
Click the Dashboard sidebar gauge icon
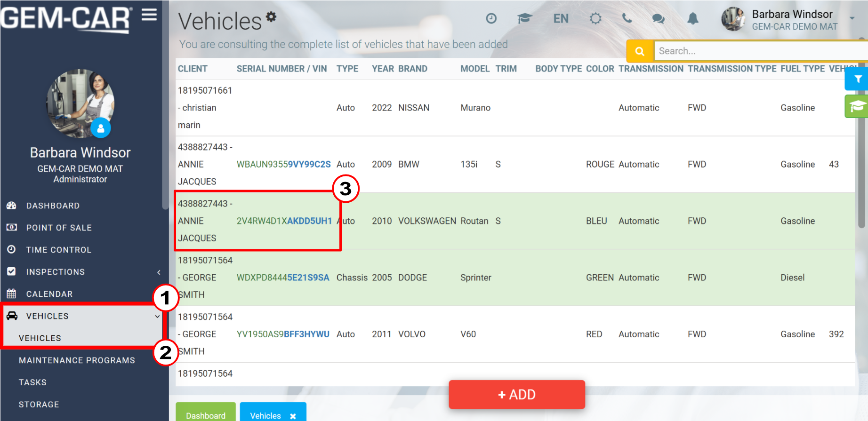(11, 206)
